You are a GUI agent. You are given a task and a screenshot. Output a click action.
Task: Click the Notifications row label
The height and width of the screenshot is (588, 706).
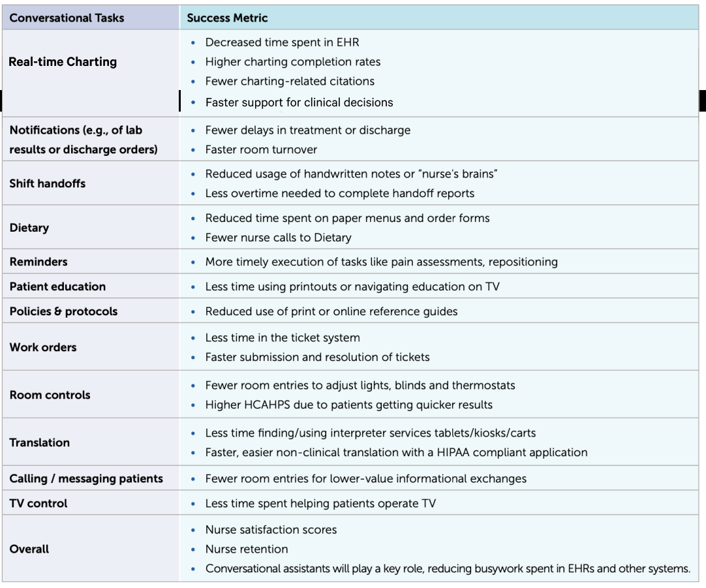[84, 140]
